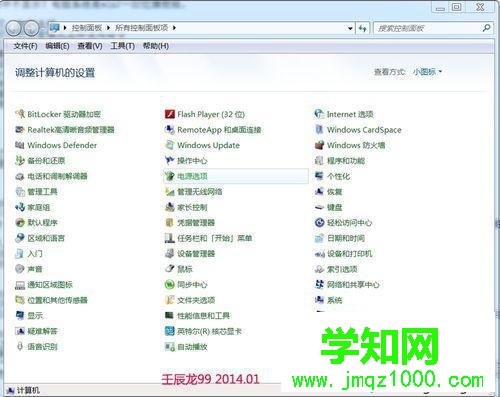This screenshot has height=397, width=500.
Task: Click 控制面板 in the address breadcrumb
Action: click(x=87, y=28)
